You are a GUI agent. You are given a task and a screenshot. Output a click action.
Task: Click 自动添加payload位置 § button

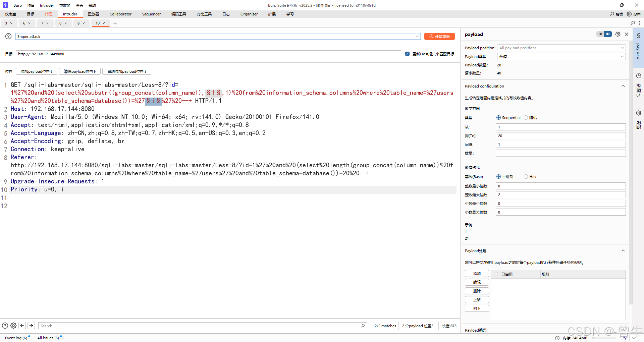click(127, 71)
